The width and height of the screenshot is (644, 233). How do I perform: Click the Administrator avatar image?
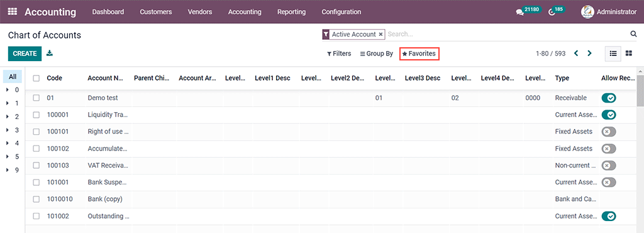(x=587, y=12)
